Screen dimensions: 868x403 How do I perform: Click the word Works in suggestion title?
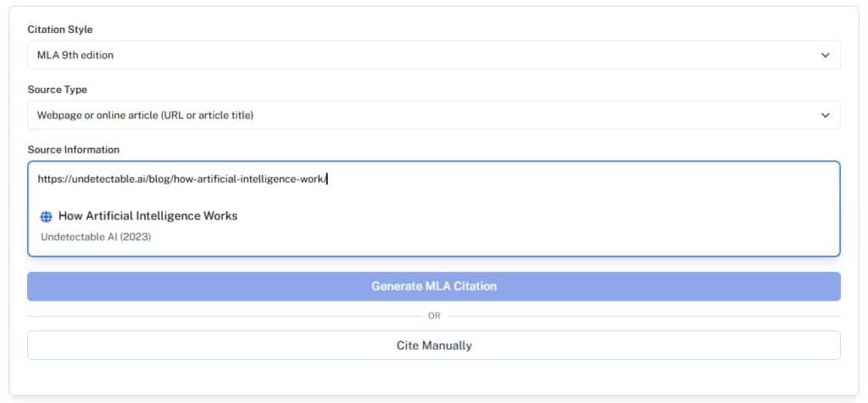click(220, 216)
